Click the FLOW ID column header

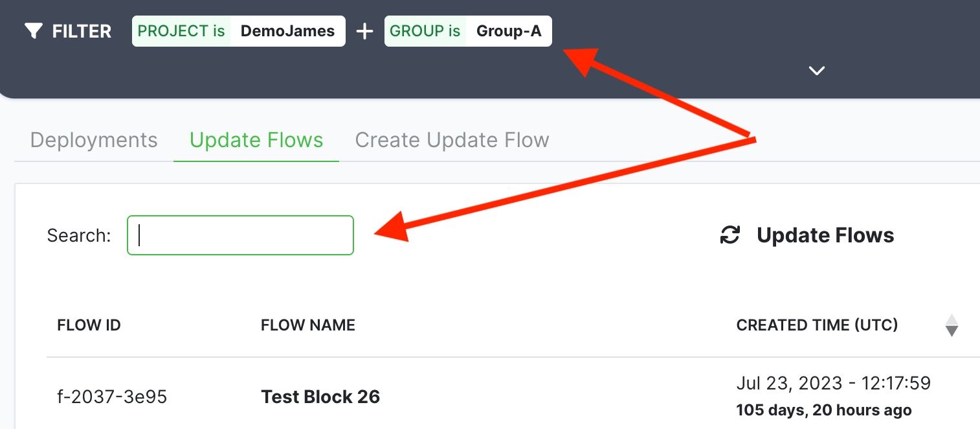point(89,325)
